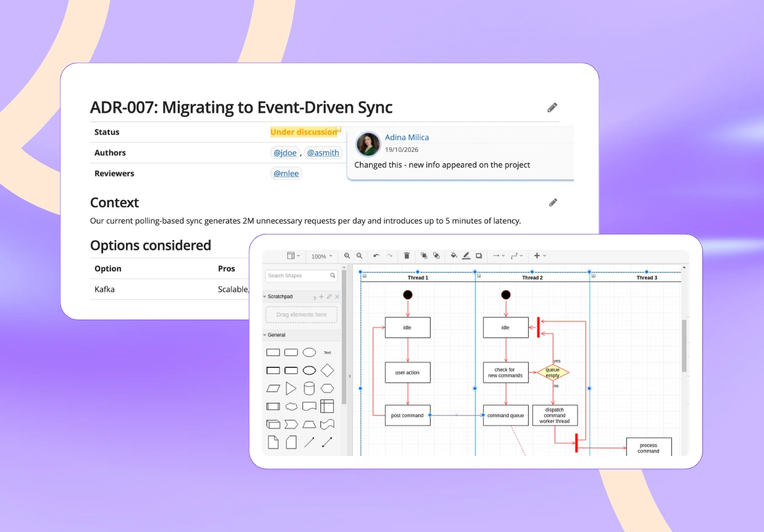764x532 pixels.
Task: Pick the ellipse shape in first row
Action: point(309,352)
